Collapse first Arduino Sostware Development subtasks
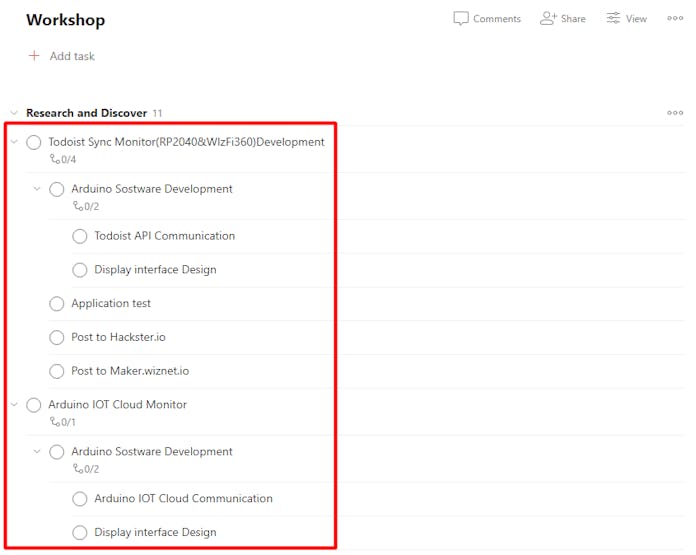Screen dimensions: 696x555 pyautogui.click(x=37, y=189)
